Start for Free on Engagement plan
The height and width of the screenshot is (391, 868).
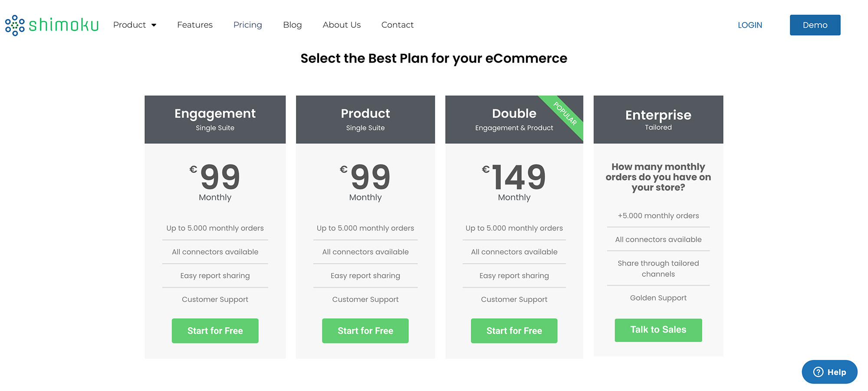click(x=215, y=331)
